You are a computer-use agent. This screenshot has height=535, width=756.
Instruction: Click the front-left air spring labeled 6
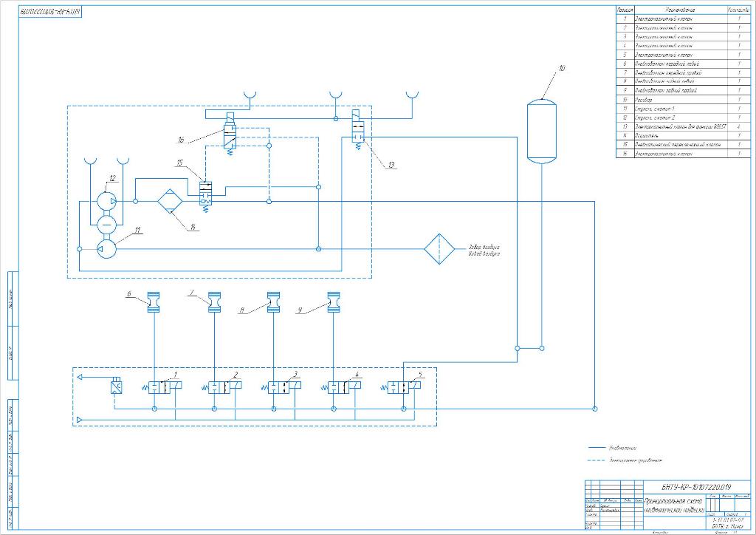(154, 302)
